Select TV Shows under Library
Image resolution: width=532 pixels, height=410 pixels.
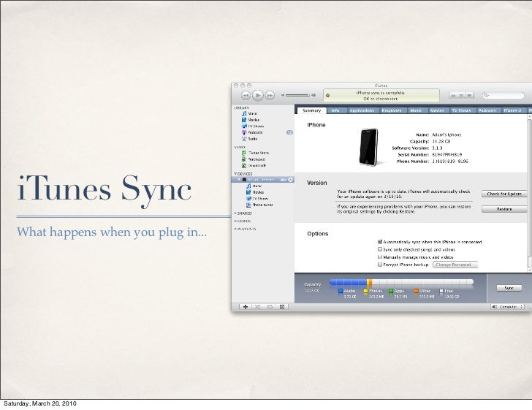click(x=252, y=126)
